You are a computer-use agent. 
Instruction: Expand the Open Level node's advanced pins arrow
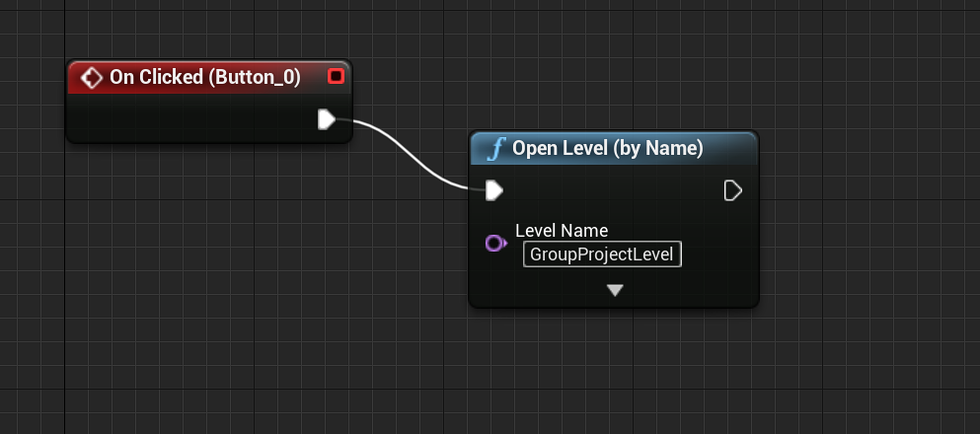pos(615,290)
